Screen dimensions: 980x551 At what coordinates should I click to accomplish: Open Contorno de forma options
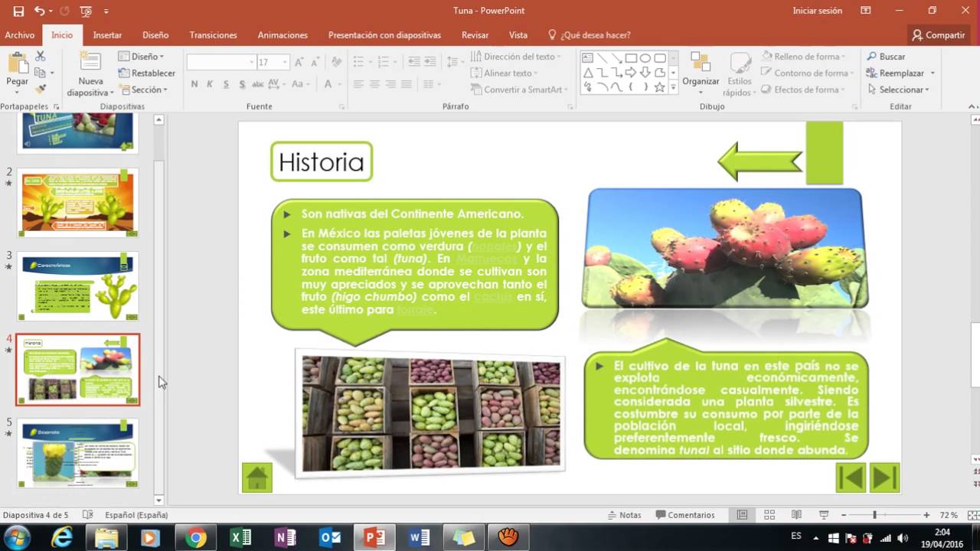[x=807, y=73]
